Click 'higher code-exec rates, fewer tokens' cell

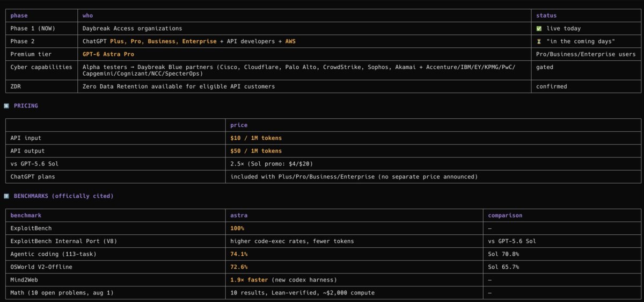tap(292, 241)
